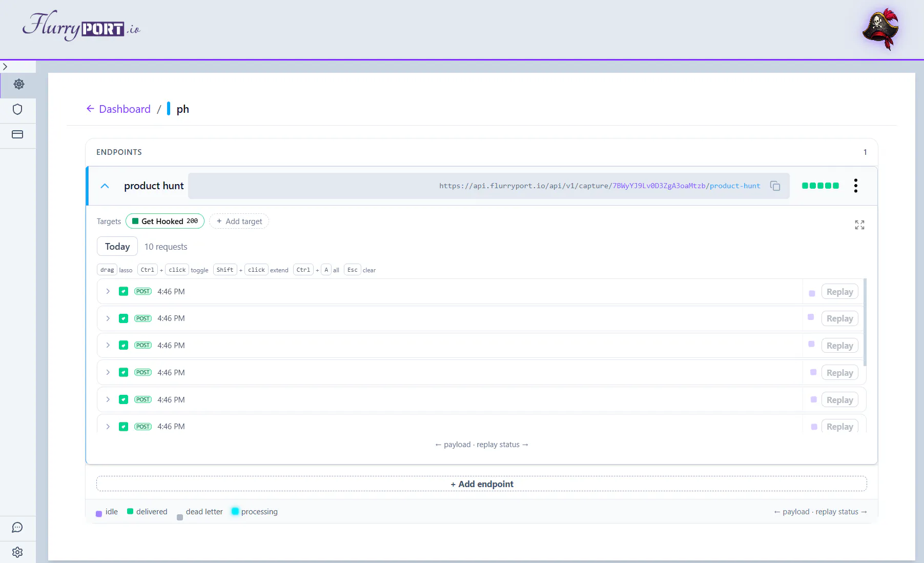Click the 10 requests count
The image size is (924, 563).
(x=166, y=247)
